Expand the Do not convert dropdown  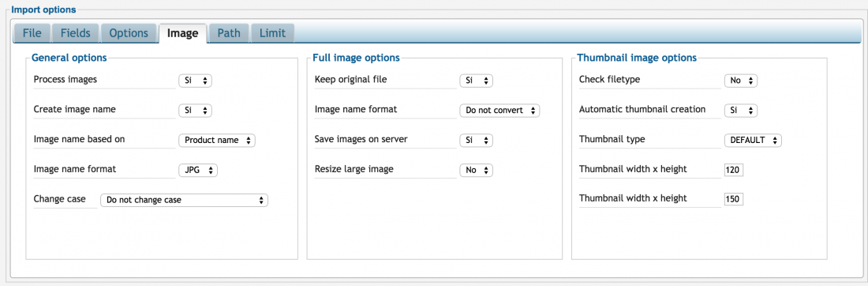[499, 111]
